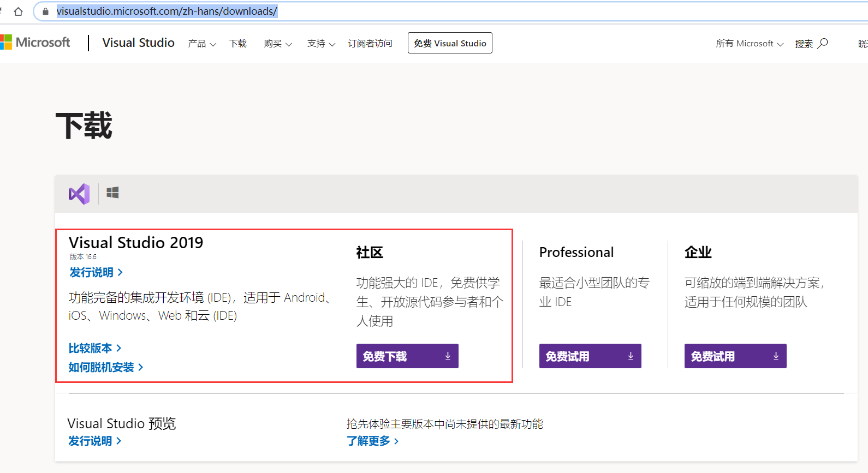The width and height of the screenshot is (868, 473).
Task: Click the 下载 page title
Action: click(x=84, y=126)
